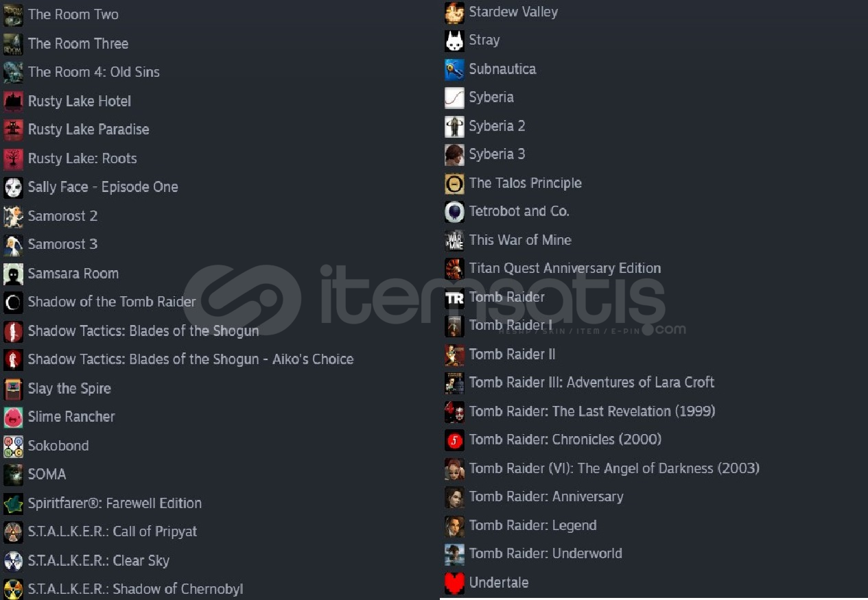Click the Sally Face mask icon
The height and width of the screenshot is (600, 868).
(13, 187)
